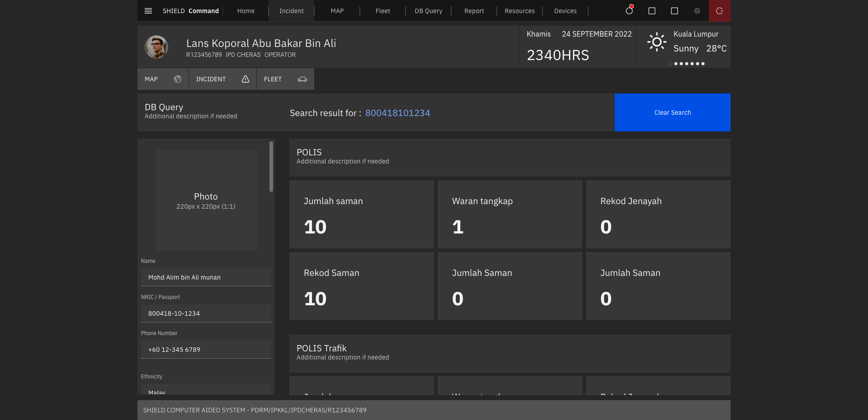Click the square icon beside the settings gear
Viewport: 868px width, 420px height.
[x=675, y=11]
